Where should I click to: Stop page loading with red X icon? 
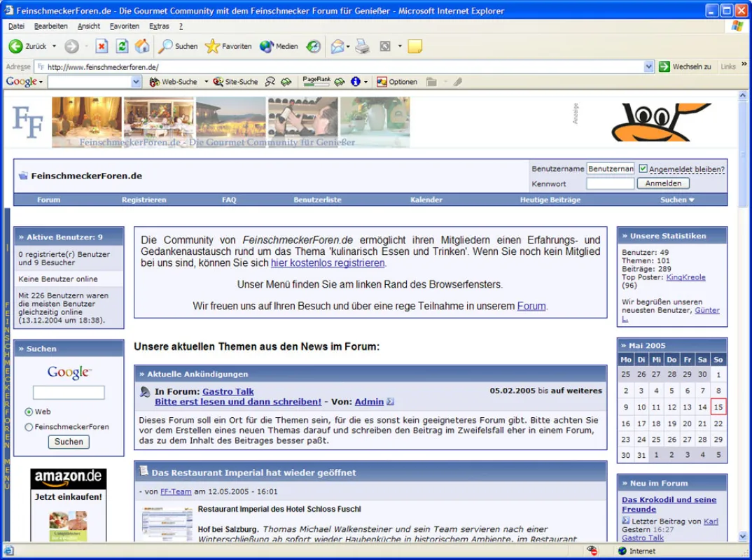point(102,46)
